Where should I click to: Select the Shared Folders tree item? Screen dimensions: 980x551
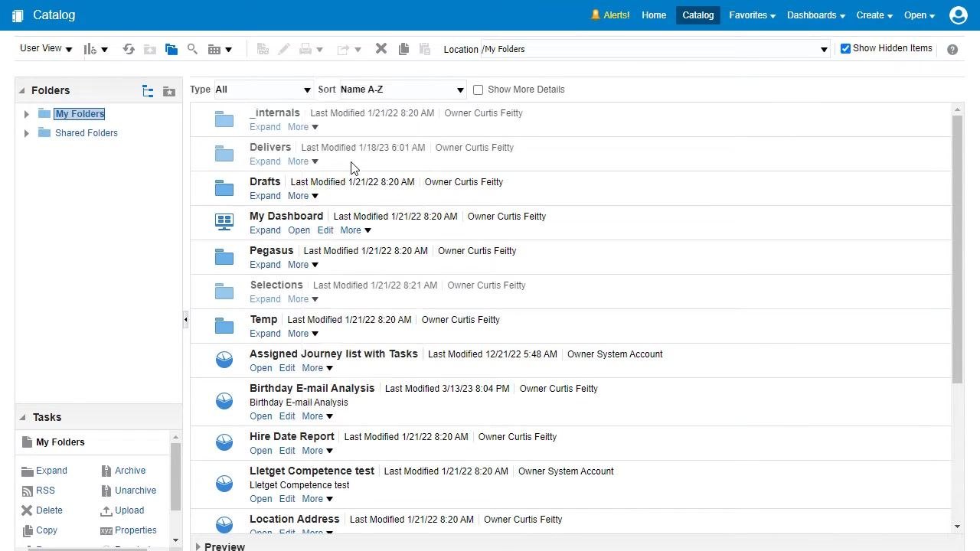(87, 133)
